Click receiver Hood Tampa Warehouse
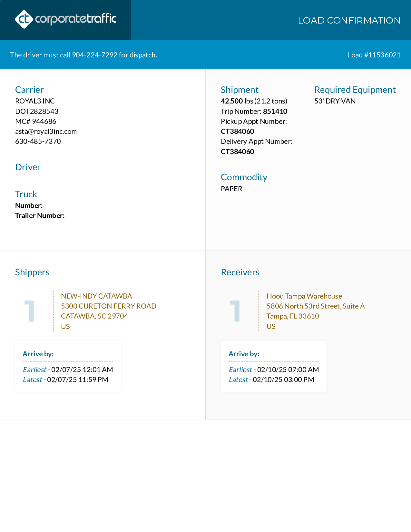The width and height of the screenshot is (411, 532). (x=304, y=296)
